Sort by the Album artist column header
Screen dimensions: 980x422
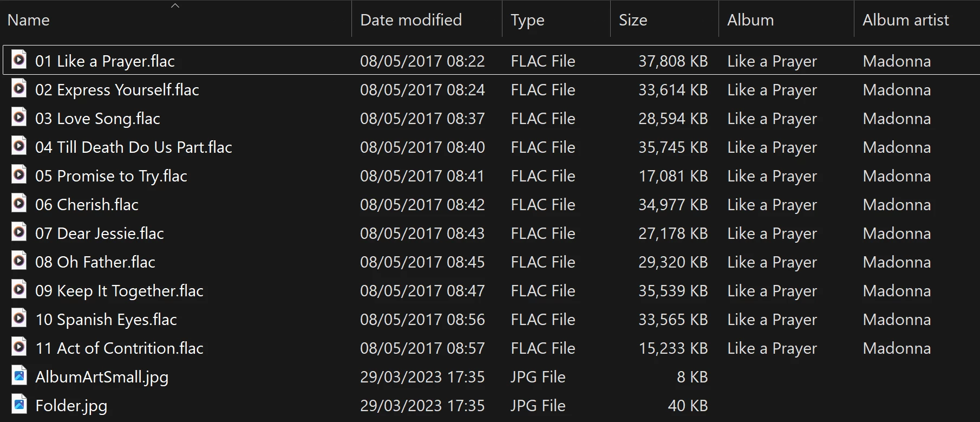[905, 20]
